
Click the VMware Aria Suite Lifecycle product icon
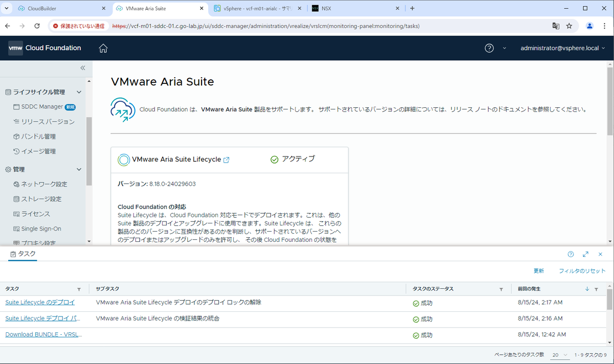123,160
